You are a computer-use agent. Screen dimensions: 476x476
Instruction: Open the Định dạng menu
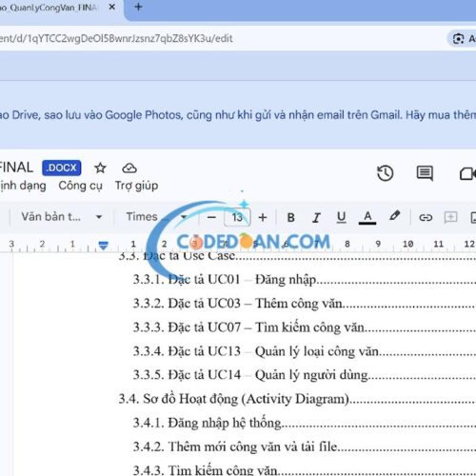[x=23, y=186]
